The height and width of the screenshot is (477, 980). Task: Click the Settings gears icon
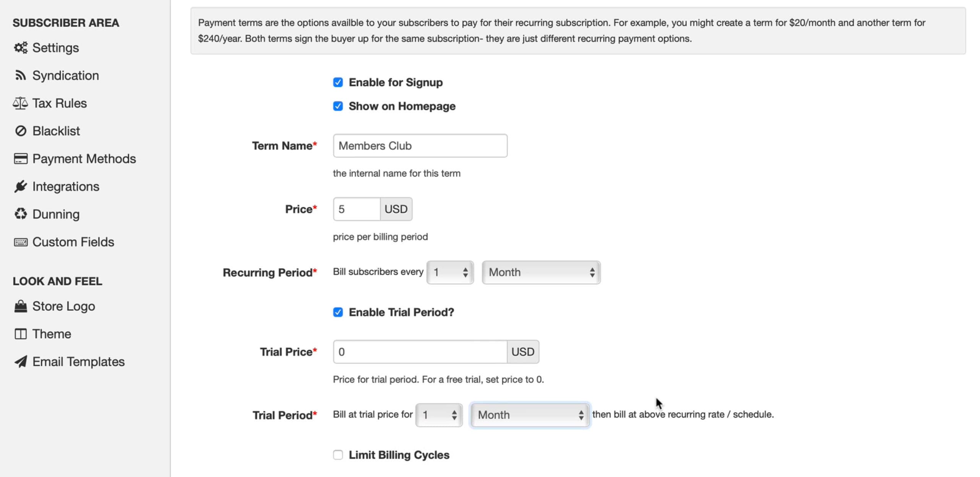coord(21,48)
